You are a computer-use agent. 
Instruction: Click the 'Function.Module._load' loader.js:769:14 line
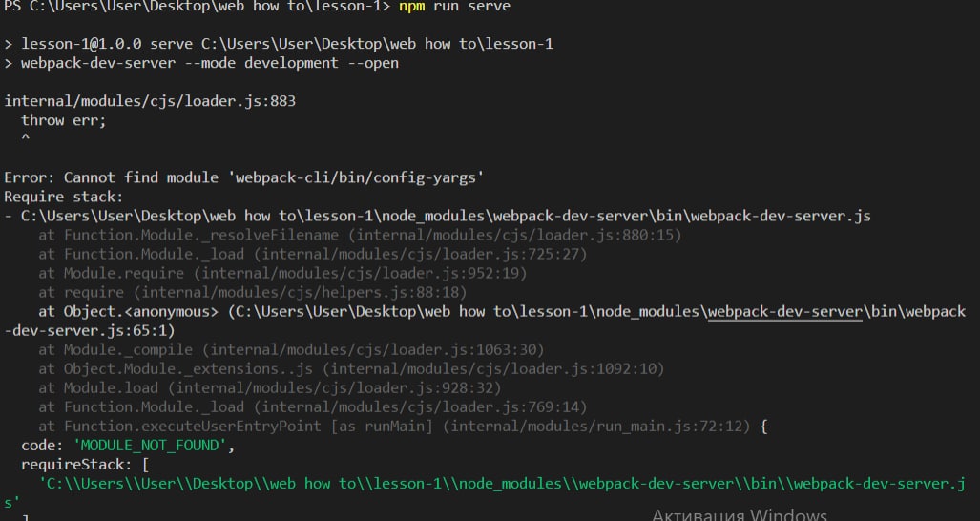point(313,407)
